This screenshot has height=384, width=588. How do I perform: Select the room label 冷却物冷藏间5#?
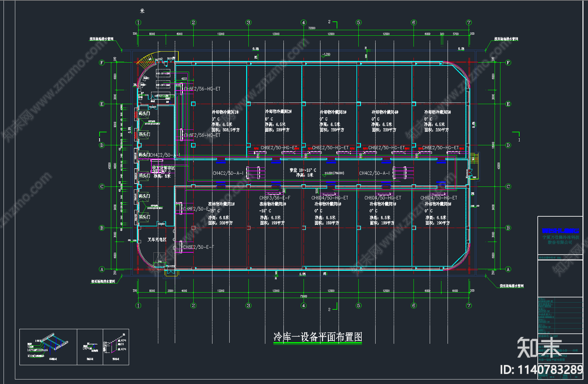coord(437,112)
